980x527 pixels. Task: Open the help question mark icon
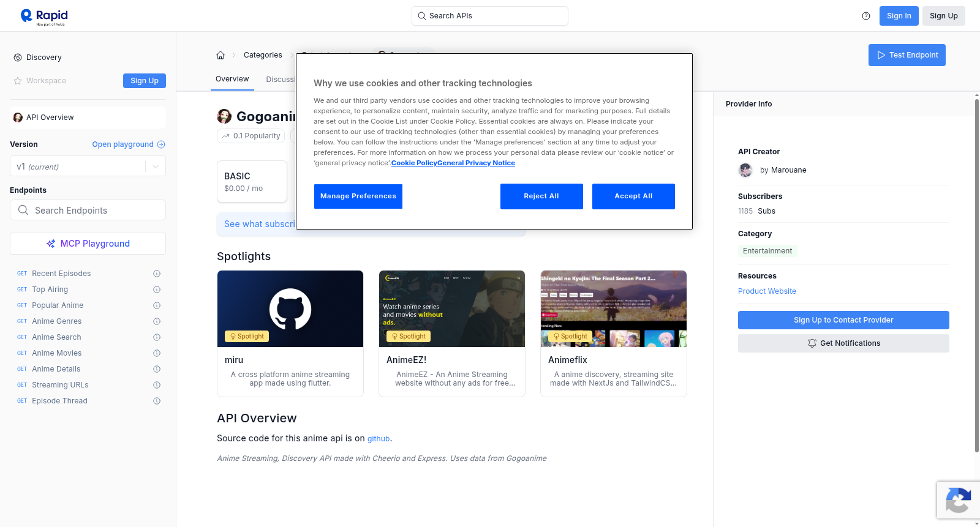click(866, 16)
